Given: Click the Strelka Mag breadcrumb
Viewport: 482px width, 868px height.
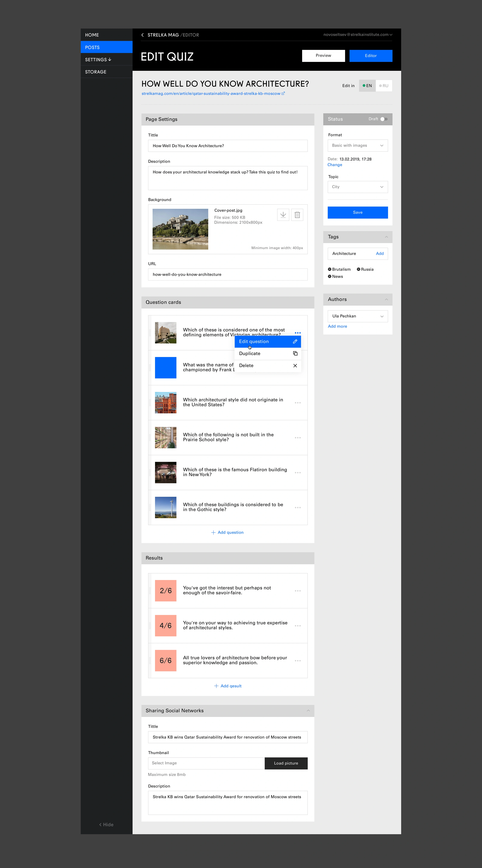Looking at the screenshot, I should pos(163,35).
